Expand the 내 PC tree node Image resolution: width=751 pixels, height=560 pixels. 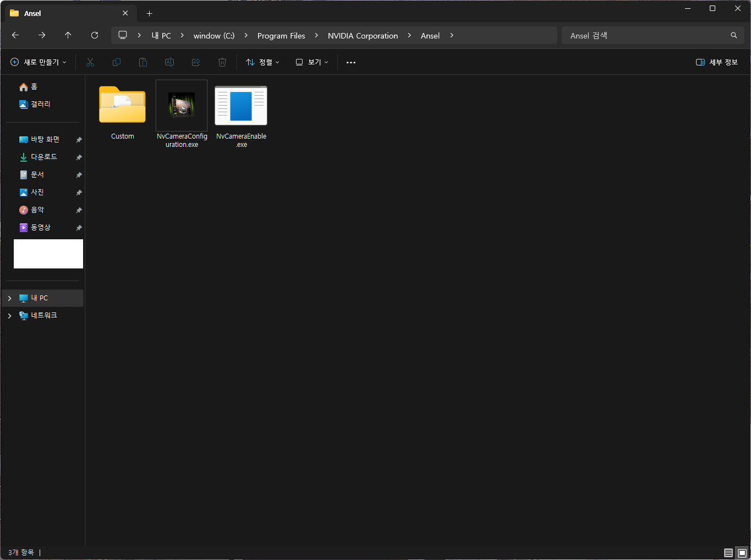pos(9,298)
